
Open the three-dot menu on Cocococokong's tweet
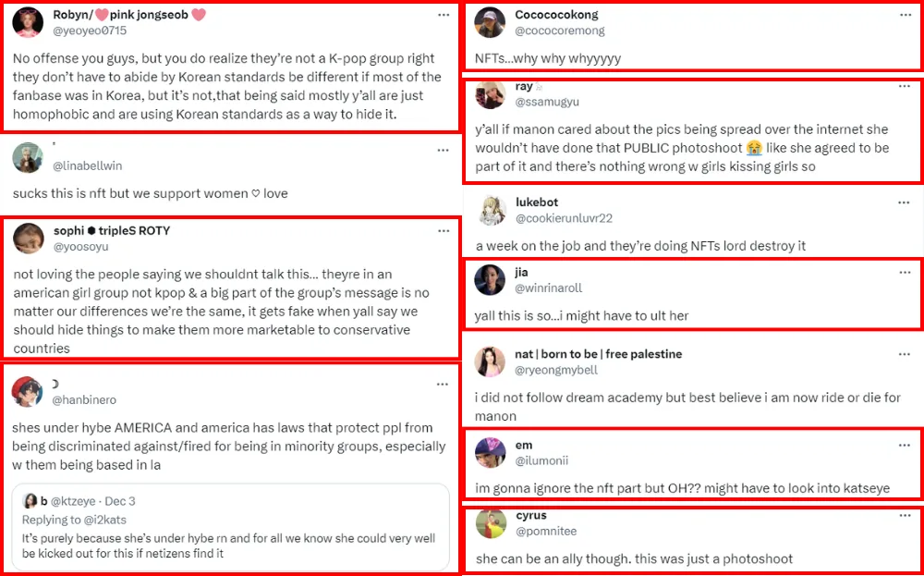coord(904,16)
